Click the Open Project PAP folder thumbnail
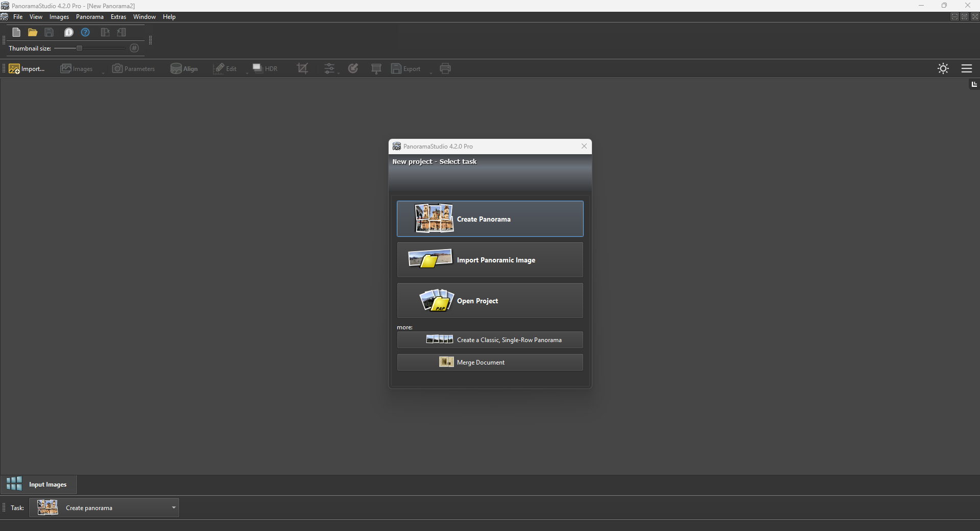This screenshot has height=531, width=980. pos(437,300)
